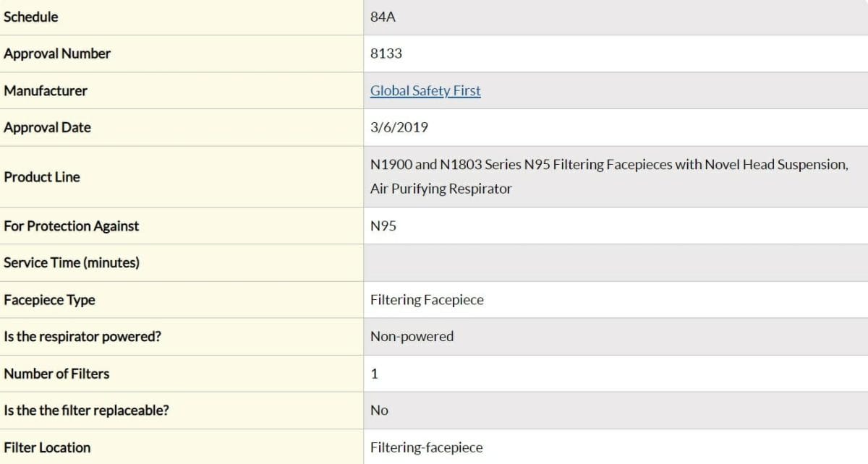Click the Non-powered value

(412, 337)
